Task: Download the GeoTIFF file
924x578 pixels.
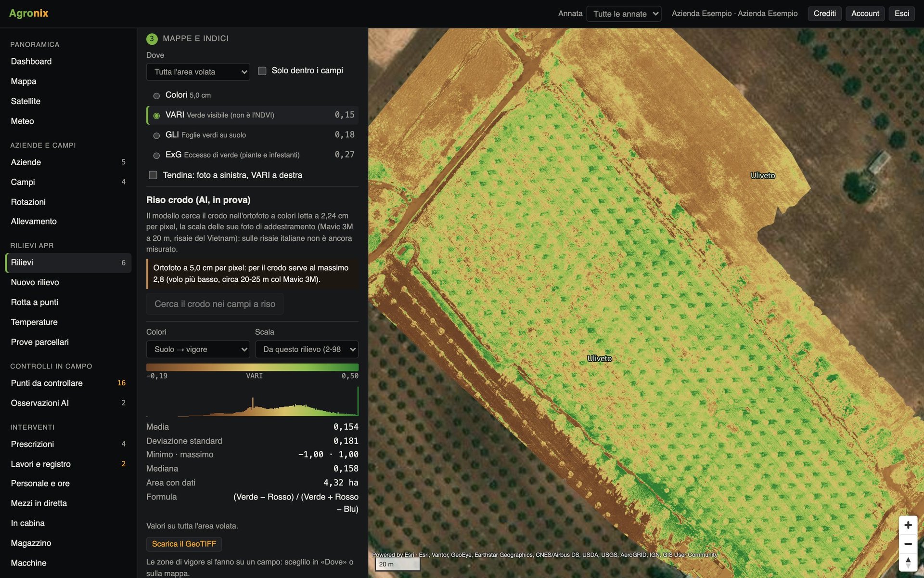Action: click(184, 544)
